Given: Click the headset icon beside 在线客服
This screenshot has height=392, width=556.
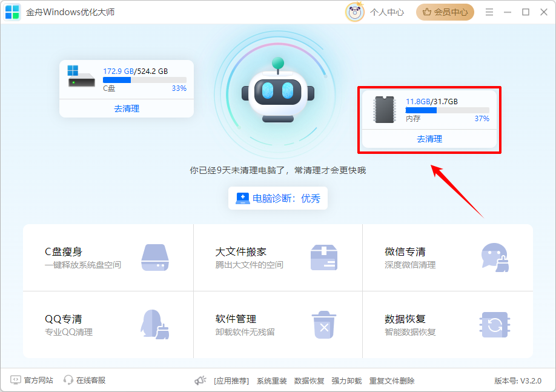Looking at the screenshot, I should click(x=68, y=380).
